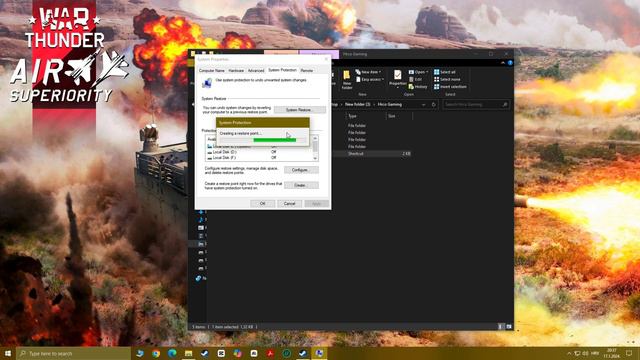Viewport: 640px width, 360px height.
Task: Open the Remote tab
Action: pyautogui.click(x=307, y=71)
